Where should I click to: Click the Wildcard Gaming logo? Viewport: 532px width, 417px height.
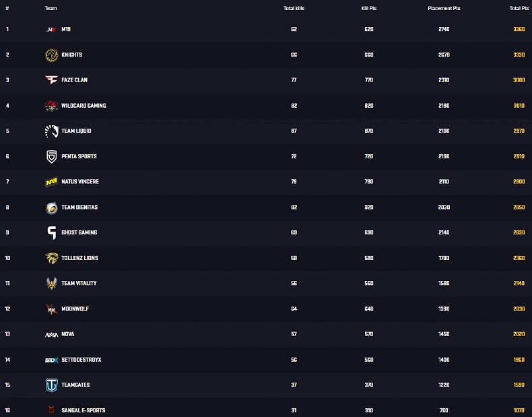[51, 106]
